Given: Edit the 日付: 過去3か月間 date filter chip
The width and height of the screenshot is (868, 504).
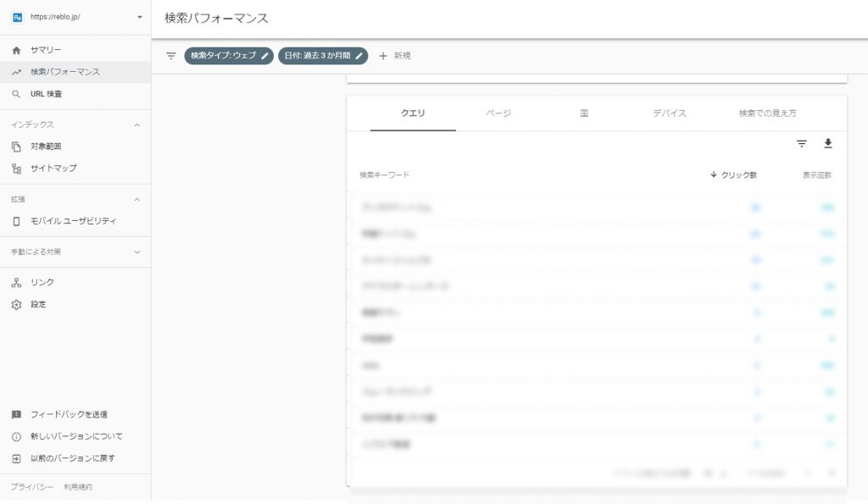Looking at the screenshot, I should click(322, 56).
